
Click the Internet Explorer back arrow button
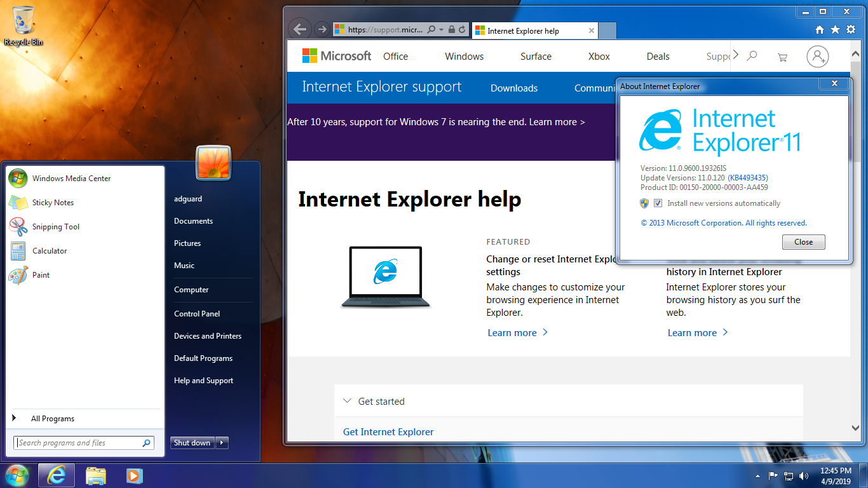299,29
